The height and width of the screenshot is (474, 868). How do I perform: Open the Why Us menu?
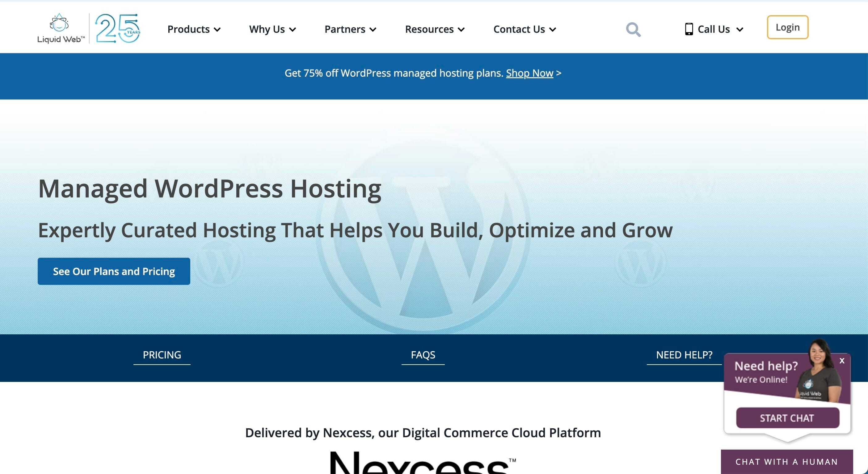click(272, 29)
